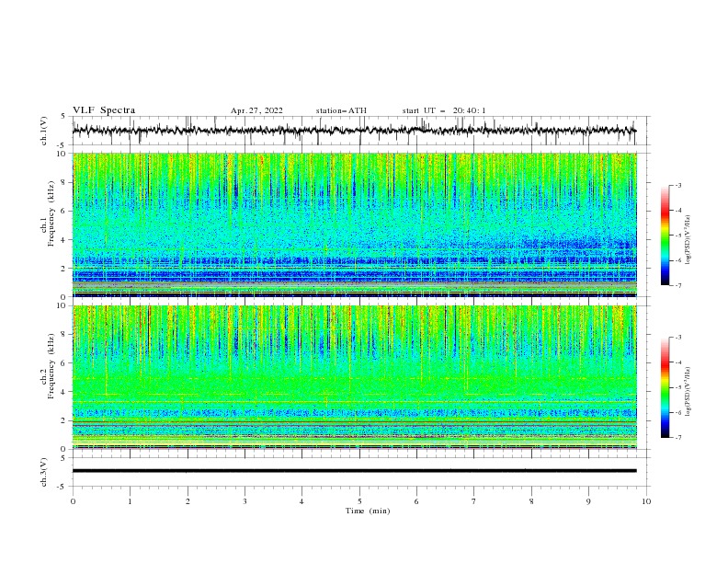Click the ch.3 flat black waveform trace

(354, 471)
